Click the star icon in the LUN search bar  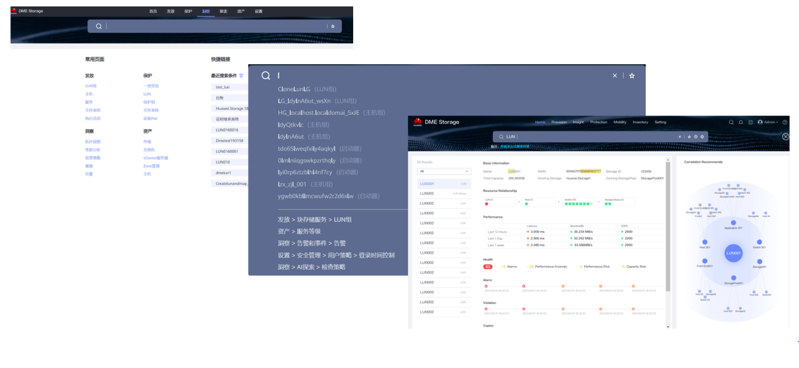coord(689,137)
